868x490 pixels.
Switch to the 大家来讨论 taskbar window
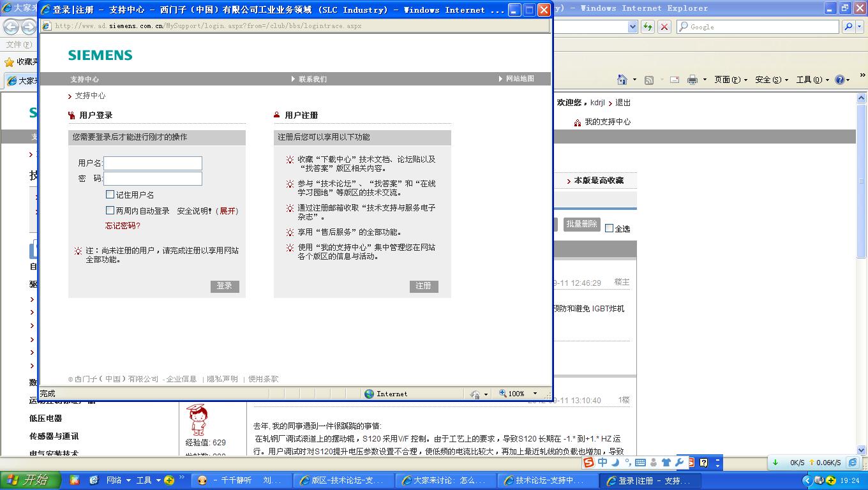[445, 480]
